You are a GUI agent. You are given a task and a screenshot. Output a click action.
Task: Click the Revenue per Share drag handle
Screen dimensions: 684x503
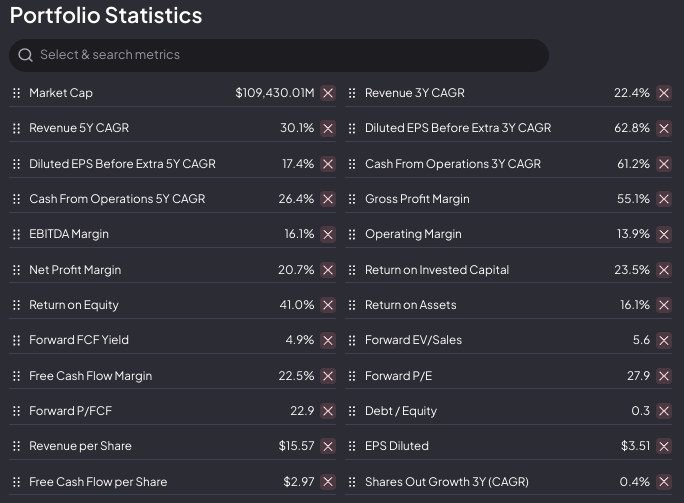coord(16,446)
